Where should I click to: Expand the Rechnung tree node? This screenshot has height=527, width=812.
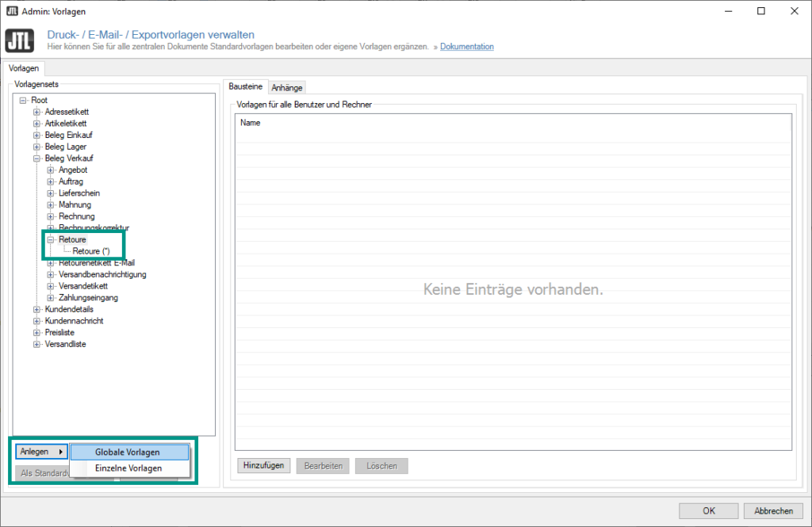[51, 216]
